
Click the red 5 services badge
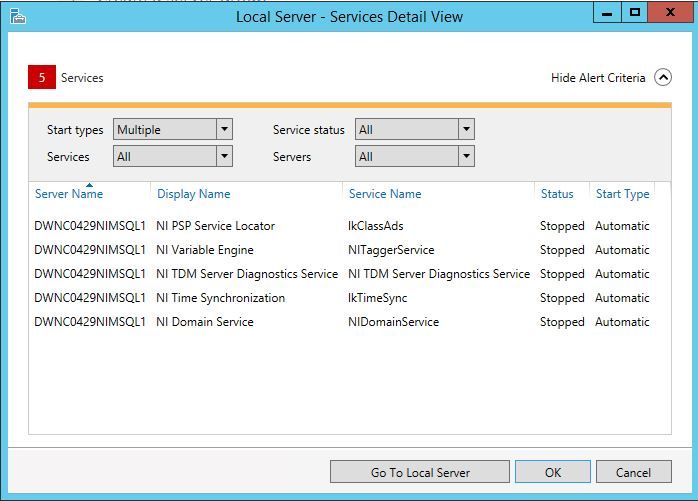coord(42,77)
